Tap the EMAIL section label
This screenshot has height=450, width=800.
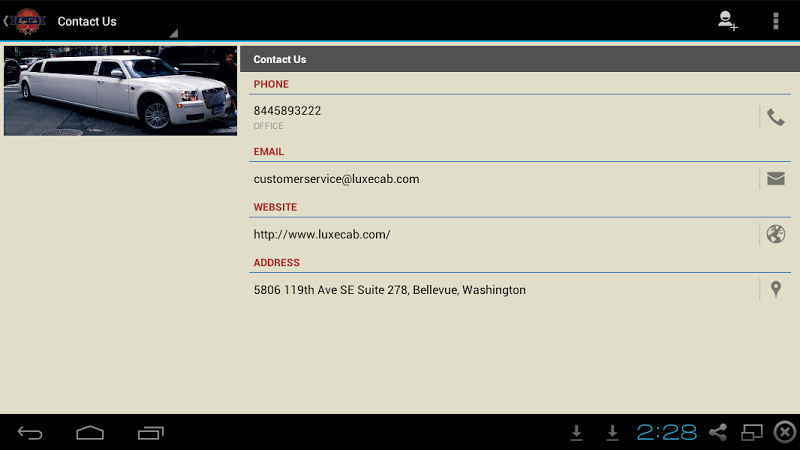pyautogui.click(x=268, y=152)
